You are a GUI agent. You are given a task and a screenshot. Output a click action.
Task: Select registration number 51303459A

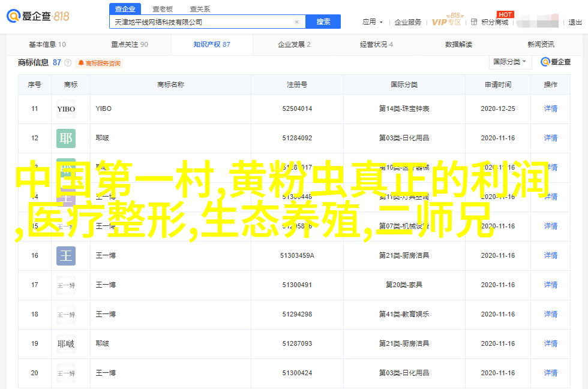[x=297, y=255]
